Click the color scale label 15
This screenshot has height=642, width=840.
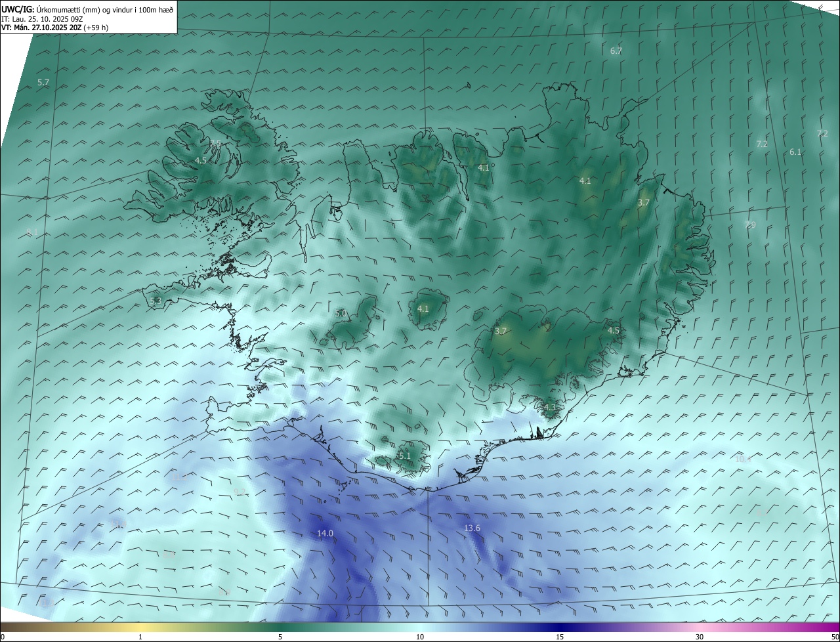click(x=560, y=637)
